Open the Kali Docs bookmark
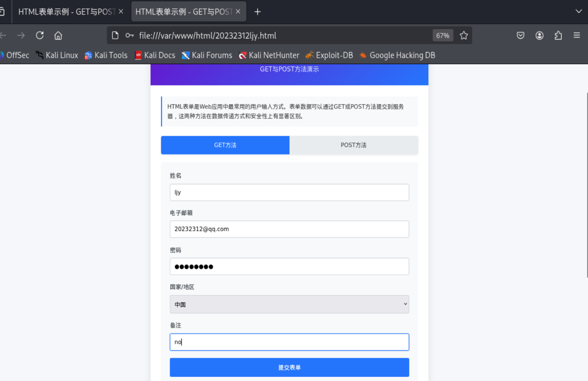The width and height of the screenshot is (588, 381). pyautogui.click(x=155, y=55)
